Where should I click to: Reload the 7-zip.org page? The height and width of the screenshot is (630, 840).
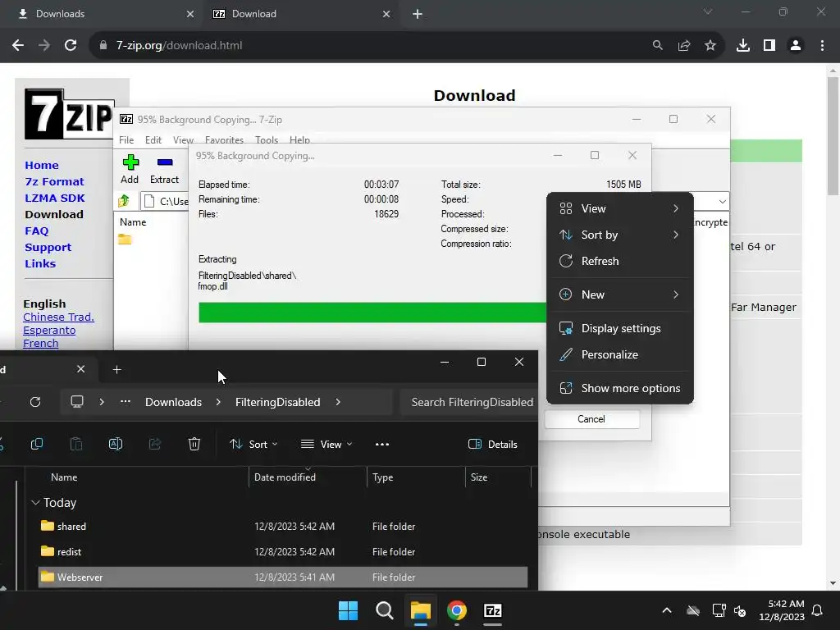click(71, 46)
